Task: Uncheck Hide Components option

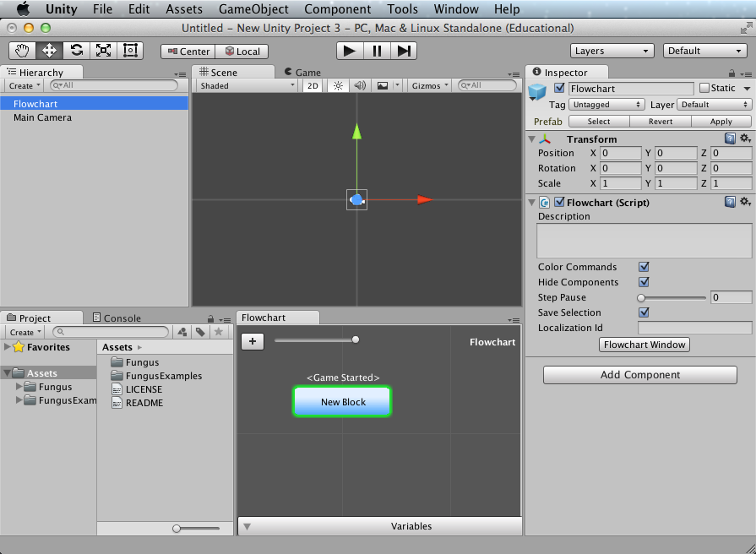Action: [644, 281]
